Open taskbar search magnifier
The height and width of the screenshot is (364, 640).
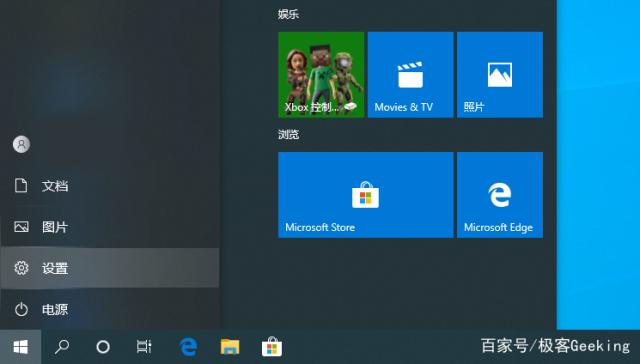pos(62,347)
